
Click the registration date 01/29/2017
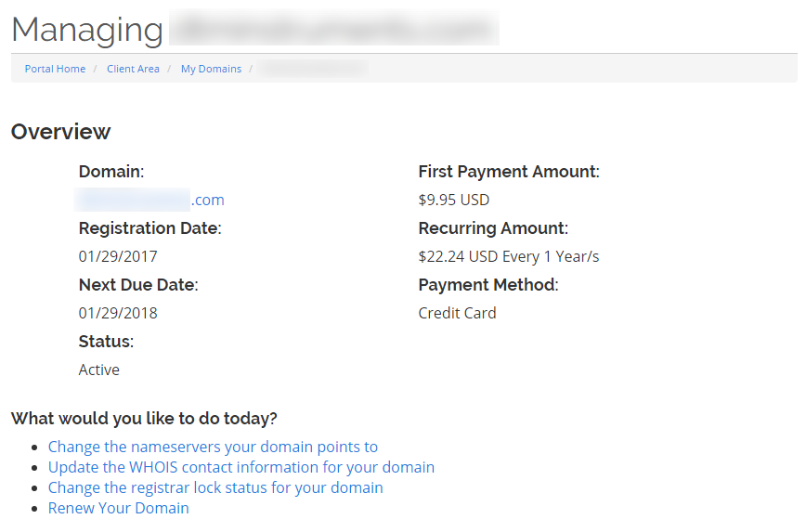pyautogui.click(x=118, y=256)
